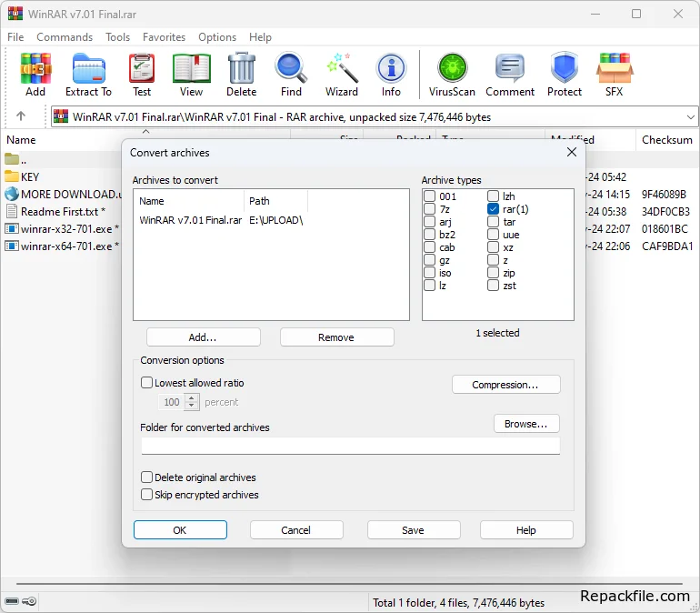Cancel the Convert archives dialog
Screen dimensions: 700x613
[x=296, y=530]
